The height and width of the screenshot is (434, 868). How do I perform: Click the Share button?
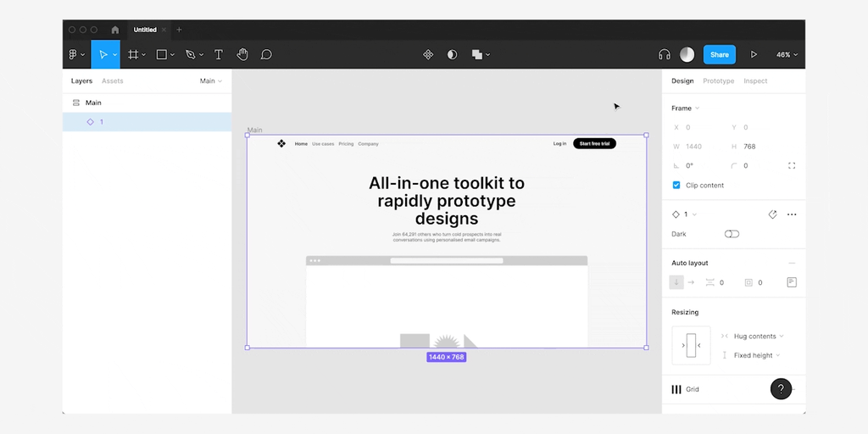(719, 54)
